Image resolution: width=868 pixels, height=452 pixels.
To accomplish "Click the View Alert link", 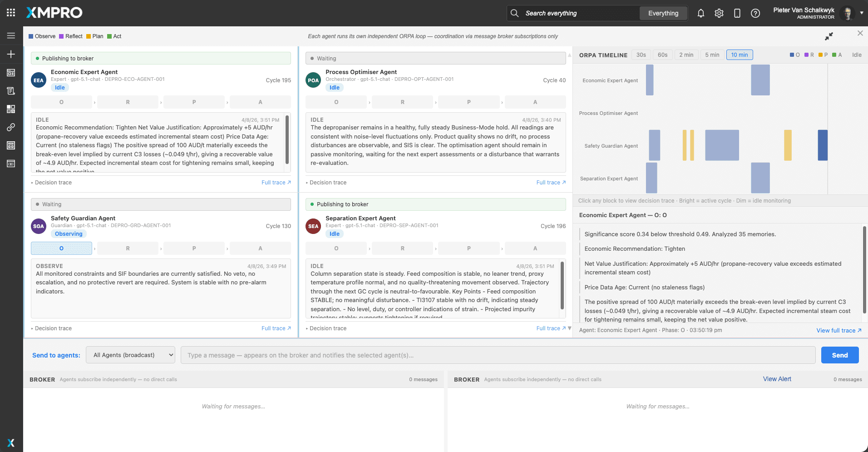I will pyautogui.click(x=777, y=379).
